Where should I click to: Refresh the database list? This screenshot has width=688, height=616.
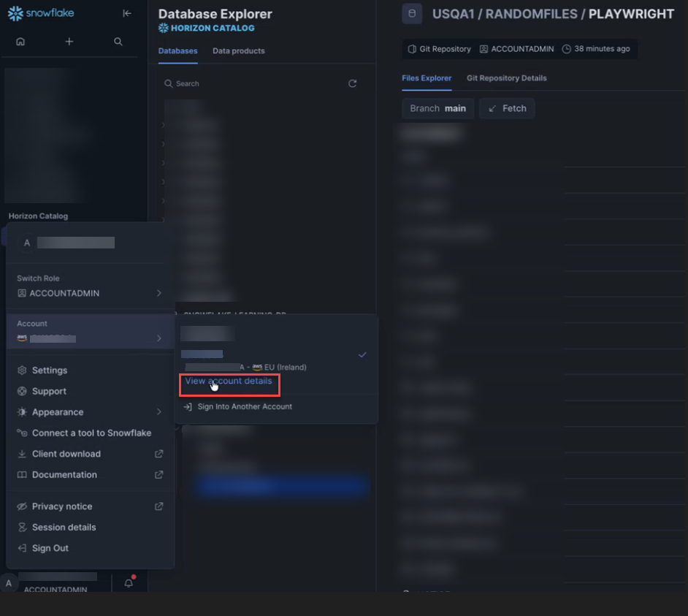pyautogui.click(x=352, y=83)
